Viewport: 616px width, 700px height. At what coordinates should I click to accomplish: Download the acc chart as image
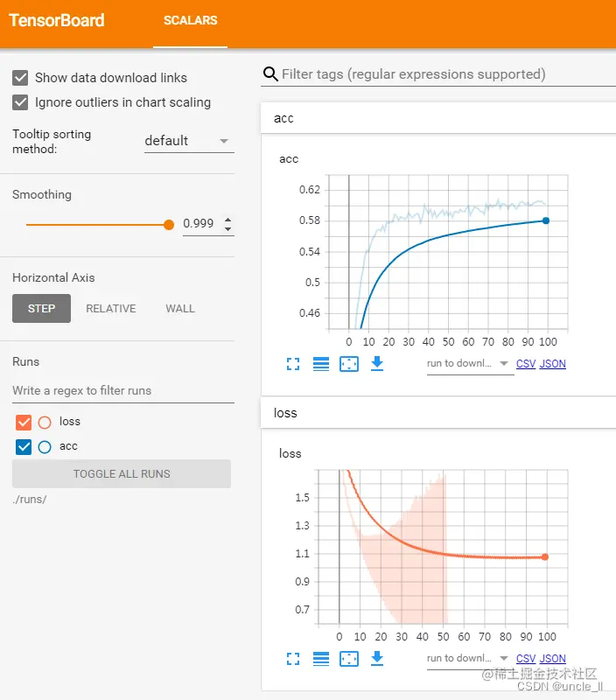[x=377, y=364]
